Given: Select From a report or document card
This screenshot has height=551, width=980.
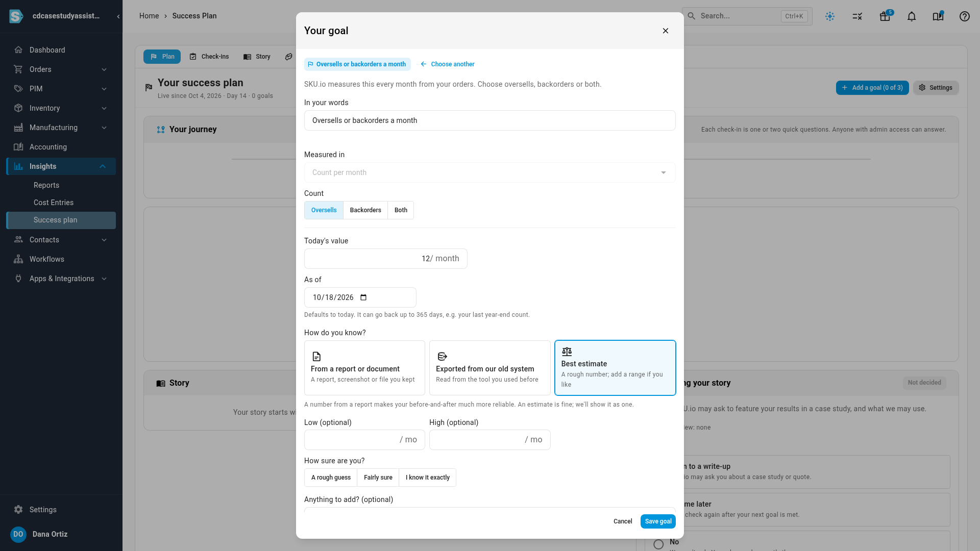Looking at the screenshot, I should 364,368.
